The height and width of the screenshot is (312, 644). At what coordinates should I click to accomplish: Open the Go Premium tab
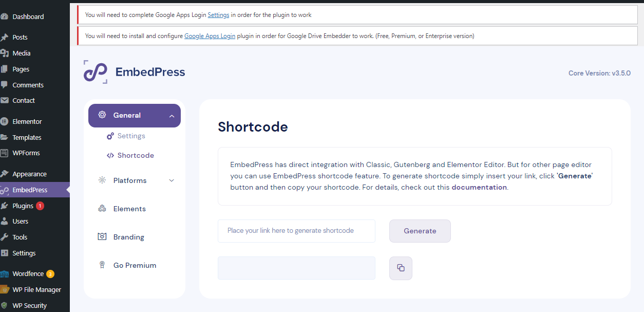tap(135, 265)
